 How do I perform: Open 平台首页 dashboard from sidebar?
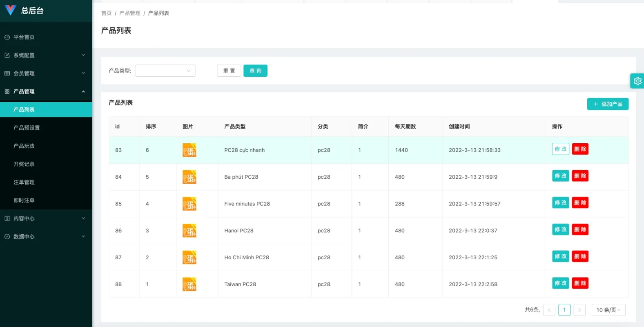tap(24, 37)
